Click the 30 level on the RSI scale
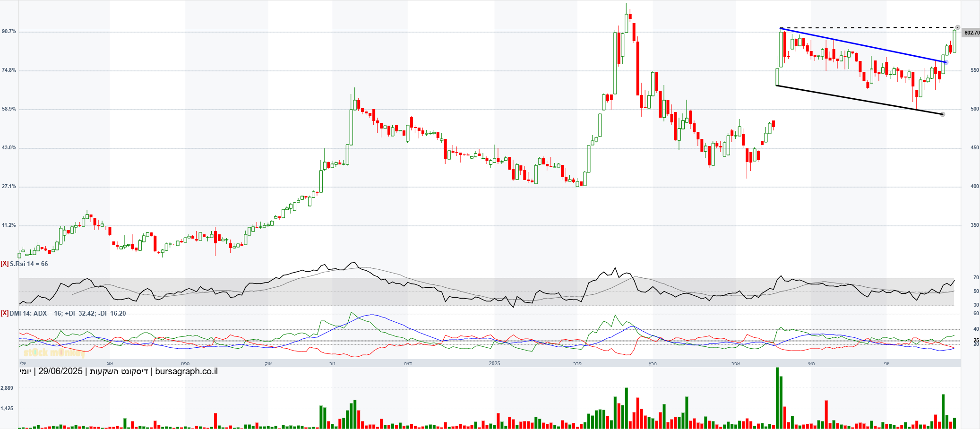This screenshot has height=429, width=980. (x=976, y=305)
